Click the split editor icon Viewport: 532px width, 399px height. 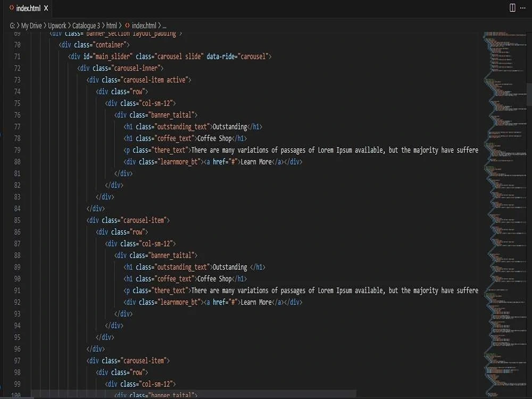(512, 8)
